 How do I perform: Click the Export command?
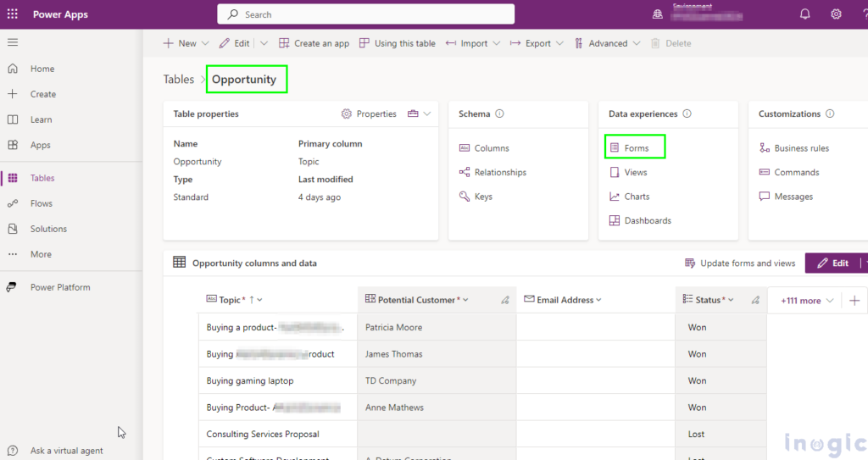pos(531,43)
